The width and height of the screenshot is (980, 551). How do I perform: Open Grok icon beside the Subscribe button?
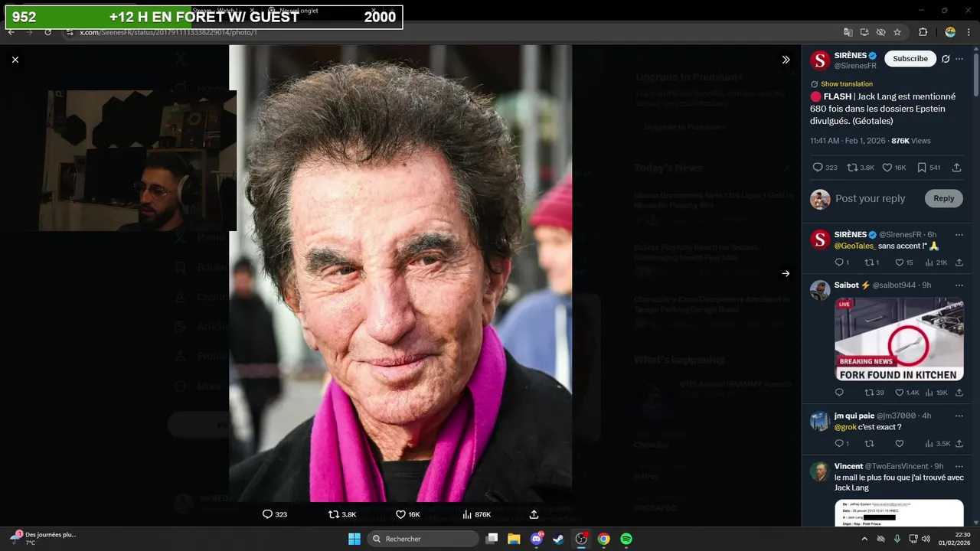point(946,59)
